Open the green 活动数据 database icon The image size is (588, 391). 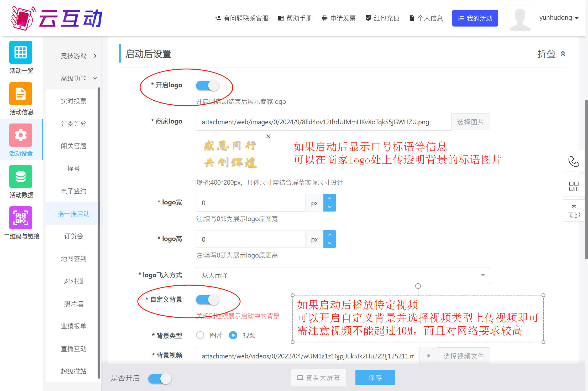click(x=21, y=176)
